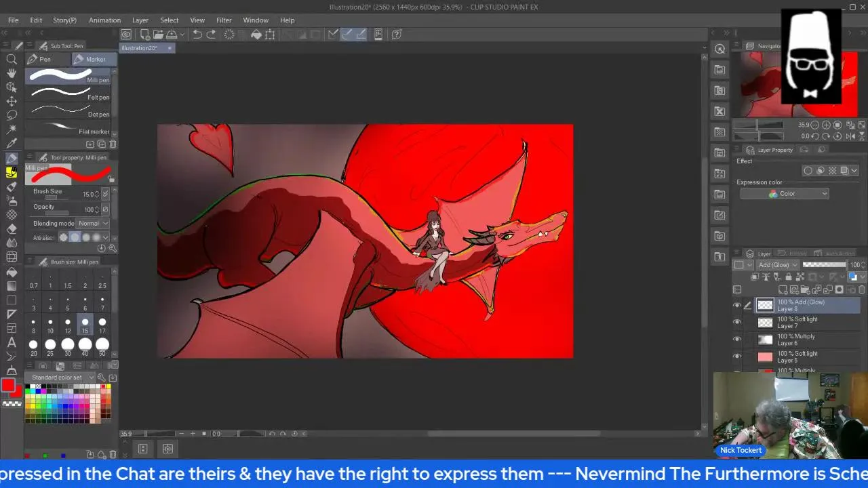
Task: Open the Edit menu
Action: click(x=36, y=20)
